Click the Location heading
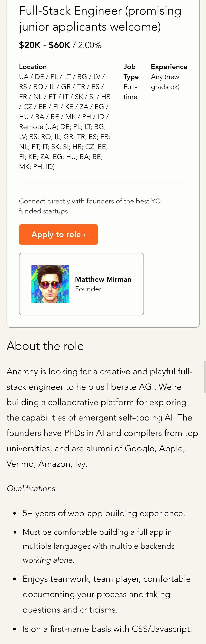Viewport: 206px width, 644px height. (x=33, y=67)
